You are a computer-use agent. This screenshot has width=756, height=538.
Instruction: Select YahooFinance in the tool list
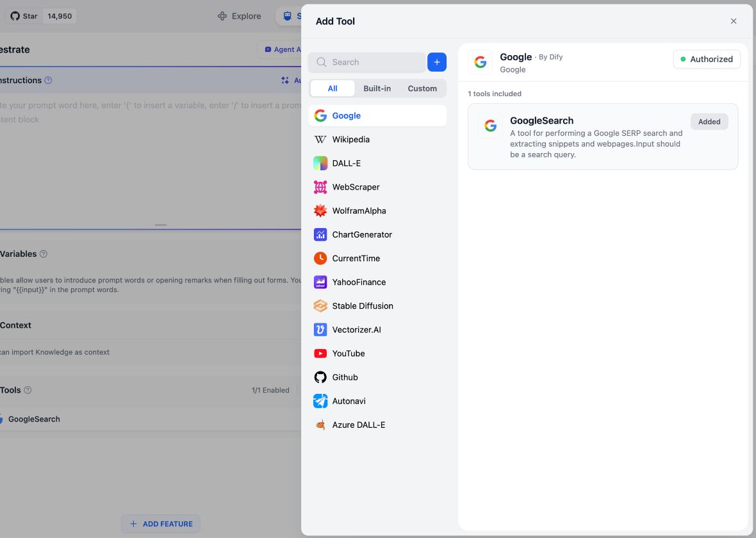coord(377,282)
